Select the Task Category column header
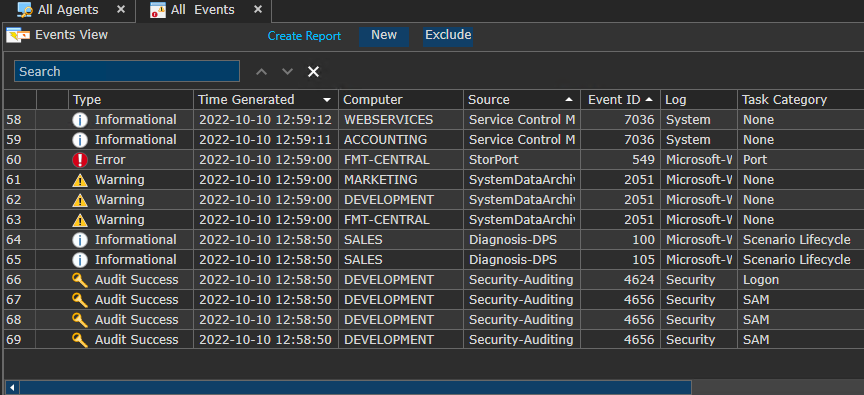The height and width of the screenshot is (395, 864). click(800, 100)
